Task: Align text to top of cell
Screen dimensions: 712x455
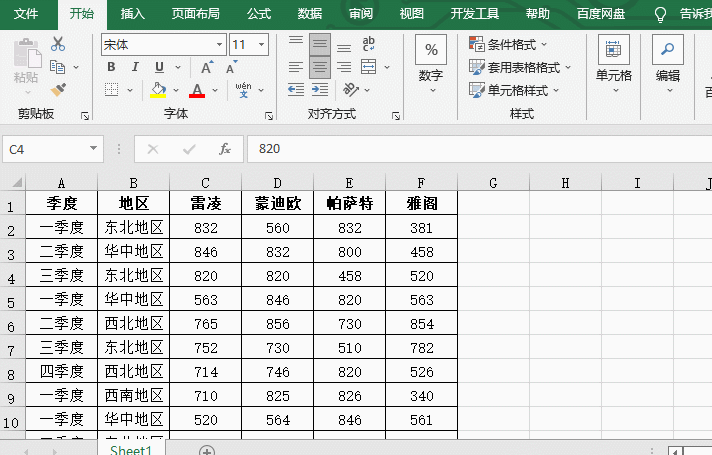Action: coord(296,42)
